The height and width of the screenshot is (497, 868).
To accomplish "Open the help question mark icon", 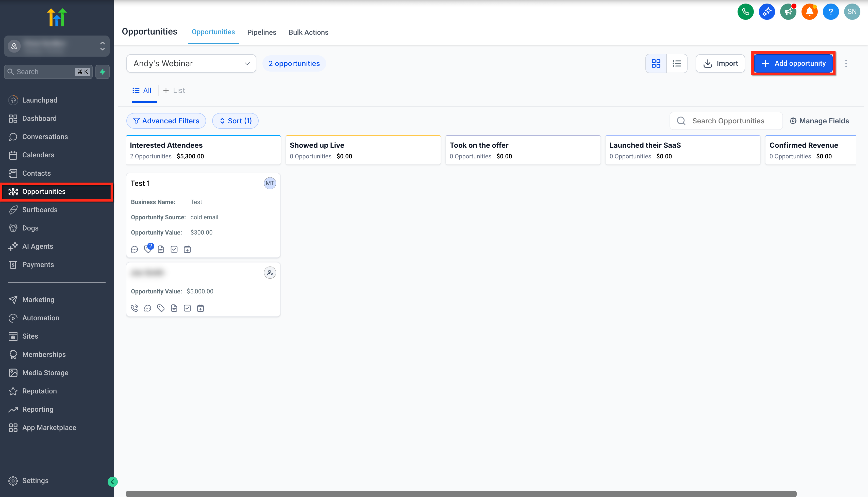I will 830,12.
